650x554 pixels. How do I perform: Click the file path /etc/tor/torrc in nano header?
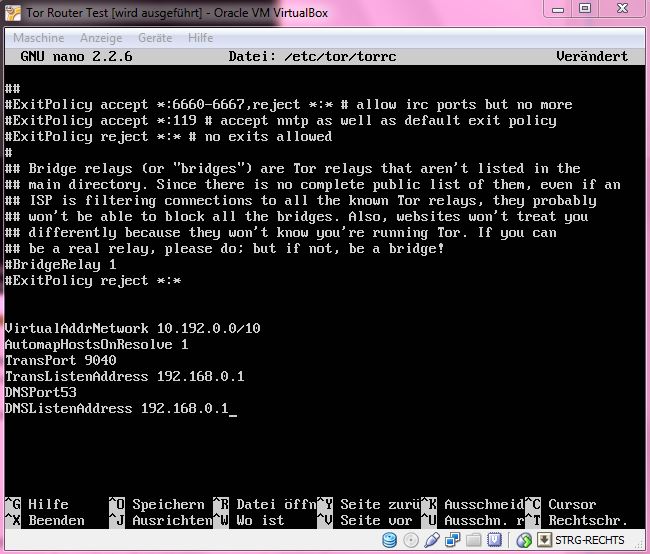point(340,56)
